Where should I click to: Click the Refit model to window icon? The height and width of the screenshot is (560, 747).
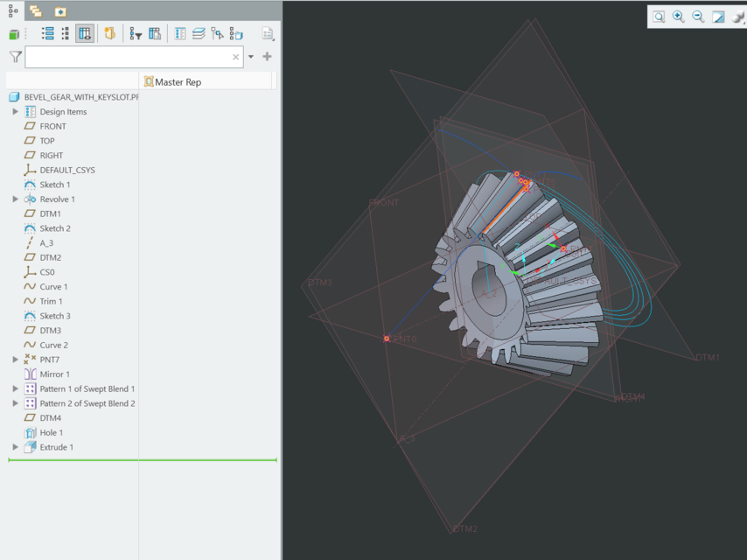(659, 17)
